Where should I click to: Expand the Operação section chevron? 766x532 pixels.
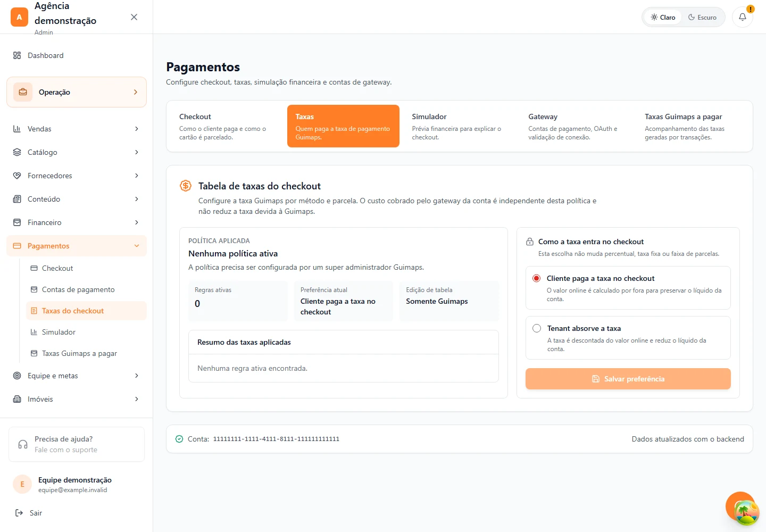tap(136, 92)
